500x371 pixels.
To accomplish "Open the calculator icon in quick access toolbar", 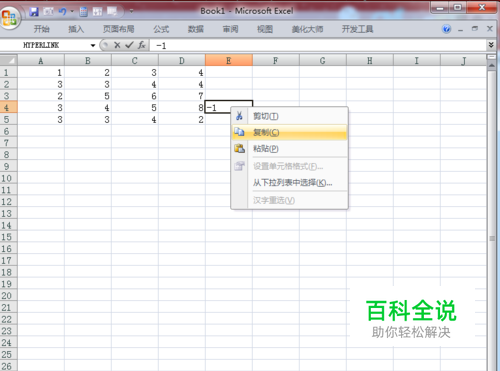I will click(83, 12).
